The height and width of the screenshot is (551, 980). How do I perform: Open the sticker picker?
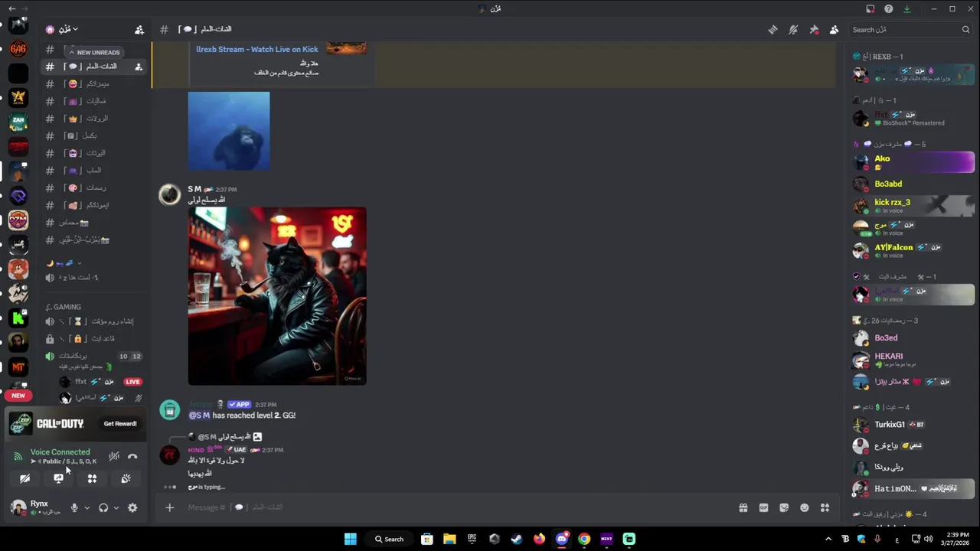(x=784, y=507)
